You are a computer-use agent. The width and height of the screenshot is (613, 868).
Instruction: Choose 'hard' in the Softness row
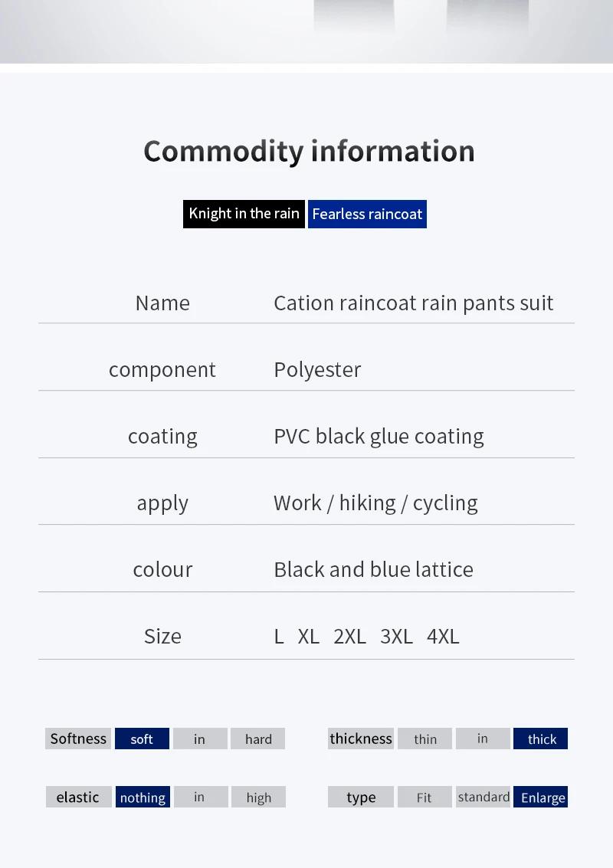[x=258, y=739]
